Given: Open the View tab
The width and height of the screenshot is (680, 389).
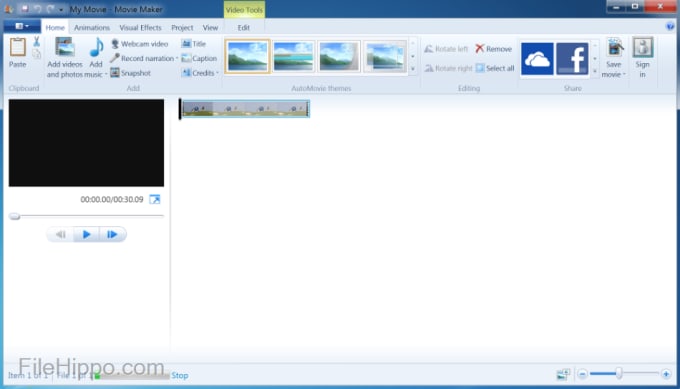Looking at the screenshot, I should (x=210, y=27).
